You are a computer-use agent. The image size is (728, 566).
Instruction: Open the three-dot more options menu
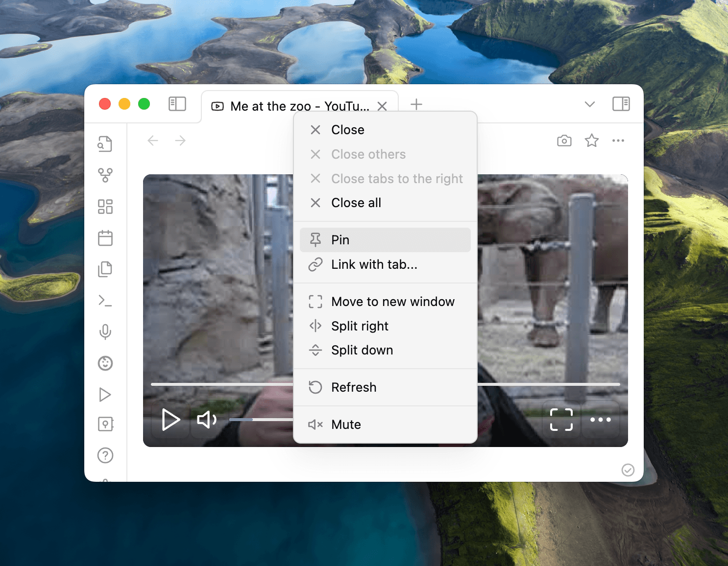618,141
